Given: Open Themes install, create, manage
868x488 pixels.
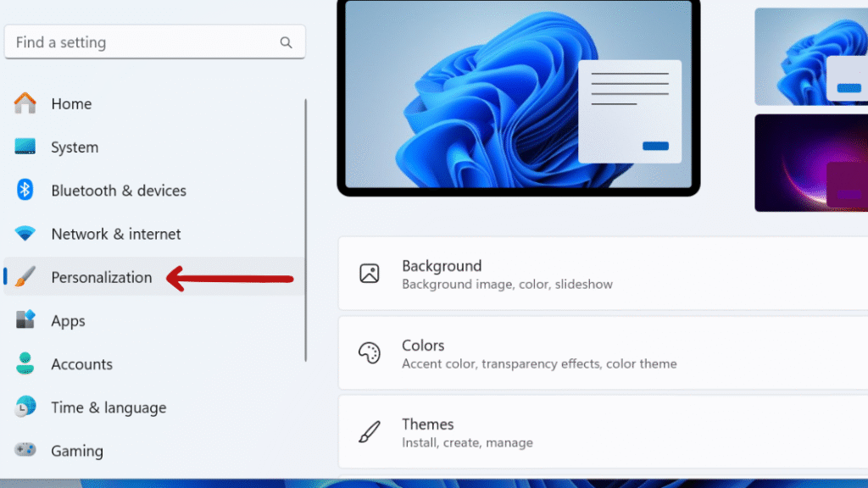Looking at the screenshot, I should tap(603, 432).
